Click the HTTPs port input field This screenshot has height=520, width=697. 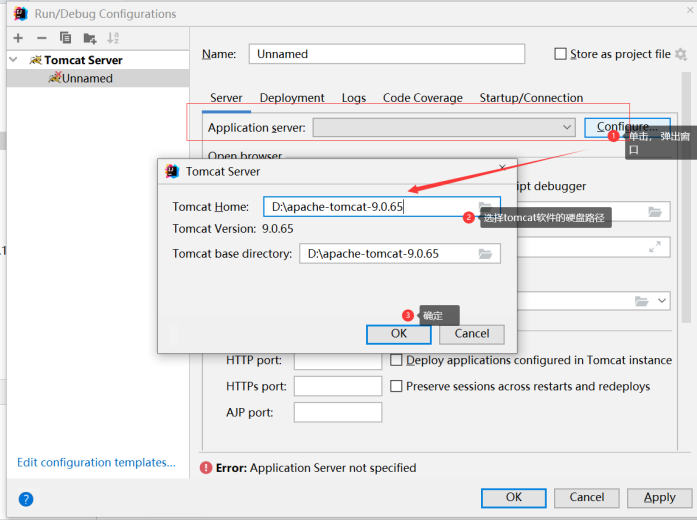pos(338,386)
